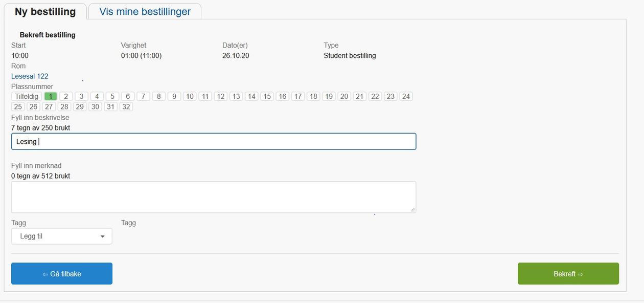This screenshot has height=303, width=644.
Task: Pick seat number 16
Action: [x=282, y=96]
